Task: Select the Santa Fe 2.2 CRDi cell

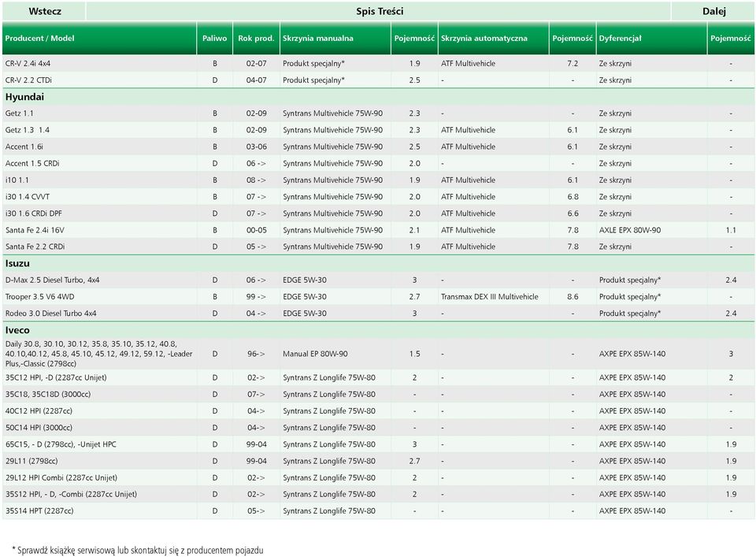Action: (99, 247)
